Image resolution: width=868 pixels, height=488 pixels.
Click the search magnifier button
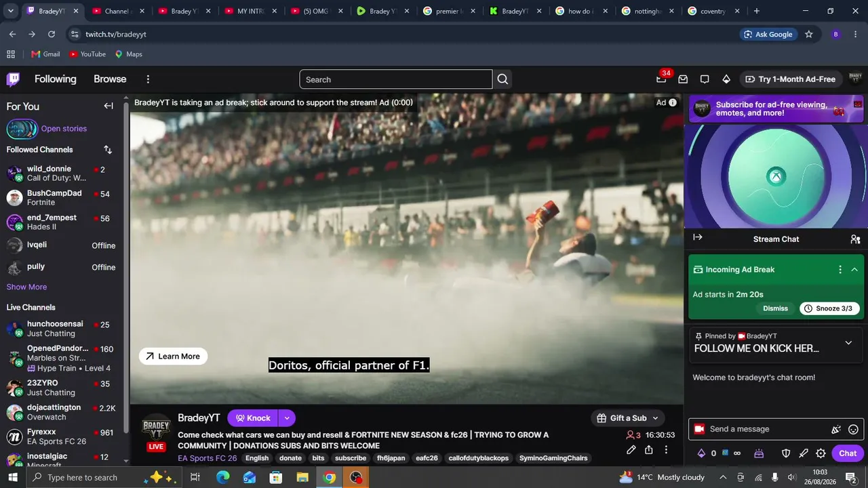click(502, 79)
